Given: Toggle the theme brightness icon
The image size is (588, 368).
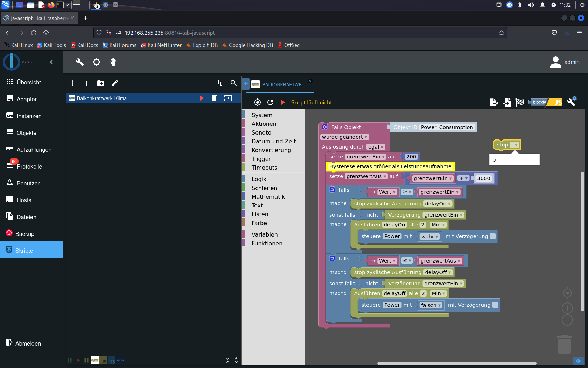Looking at the screenshot, I should pyautogui.click(x=97, y=62).
